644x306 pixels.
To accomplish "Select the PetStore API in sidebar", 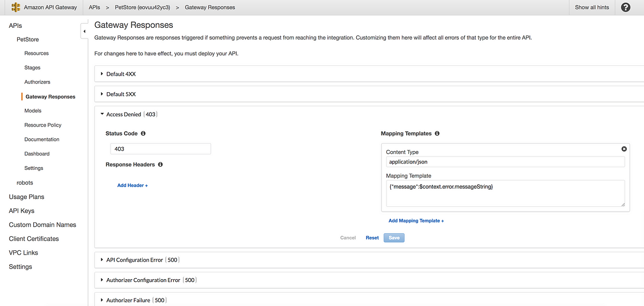I will tap(28, 40).
